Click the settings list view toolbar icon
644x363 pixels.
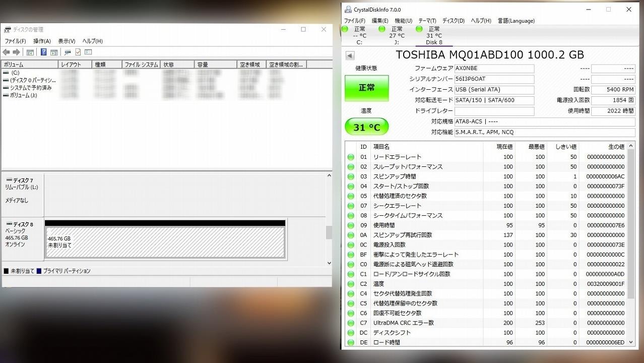click(x=88, y=52)
